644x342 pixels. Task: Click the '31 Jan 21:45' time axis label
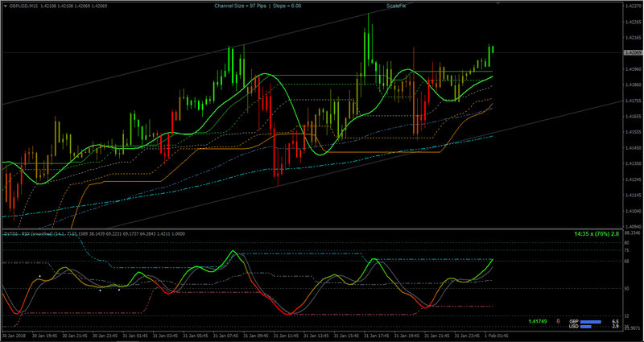(438, 336)
